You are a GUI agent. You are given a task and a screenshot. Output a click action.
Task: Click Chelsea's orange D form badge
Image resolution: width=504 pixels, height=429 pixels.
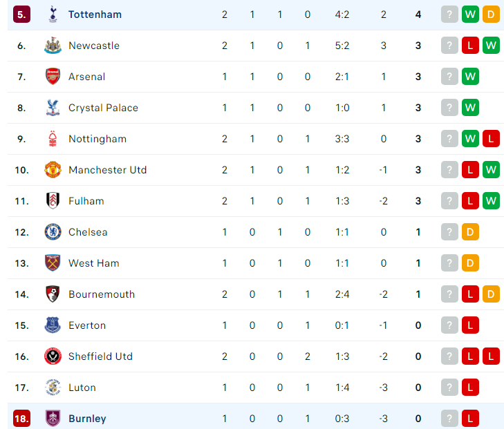tap(470, 232)
